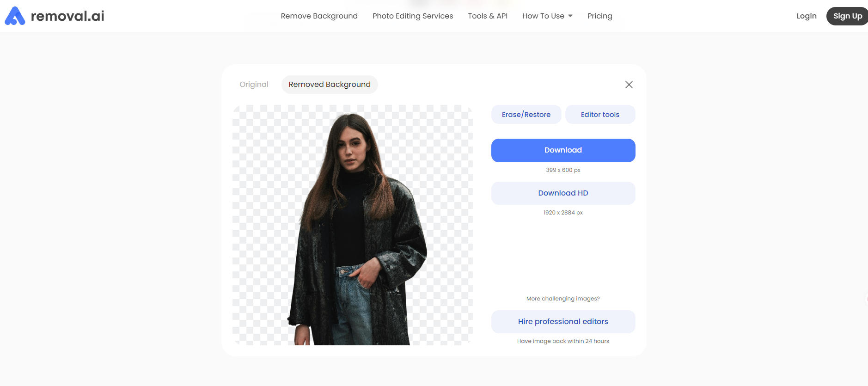The height and width of the screenshot is (386, 868).
Task: Switch to the Original tab
Action: (x=254, y=85)
